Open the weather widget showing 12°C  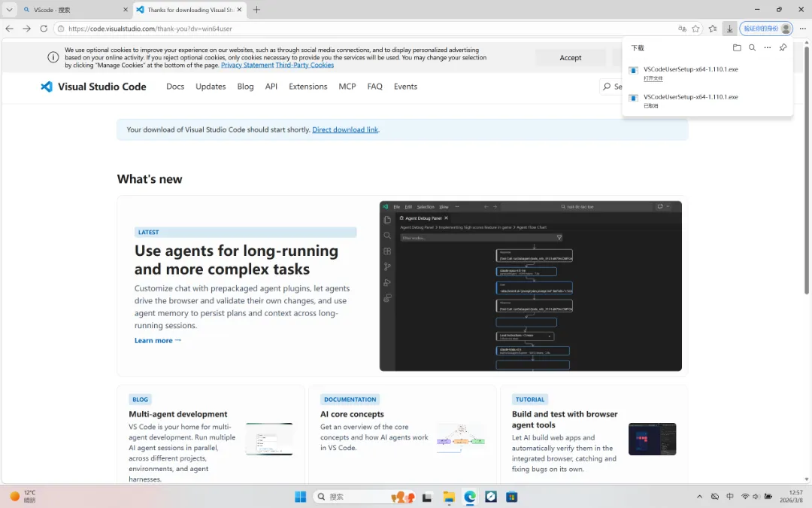coord(23,497)
